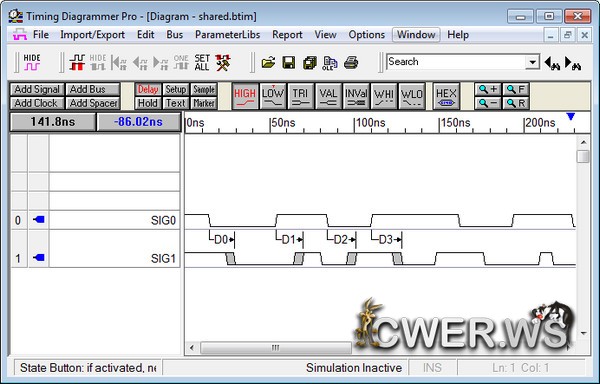Click the vertical scrollbar thumb
Screen dimensions: 600x384
(x=583, y=156)
